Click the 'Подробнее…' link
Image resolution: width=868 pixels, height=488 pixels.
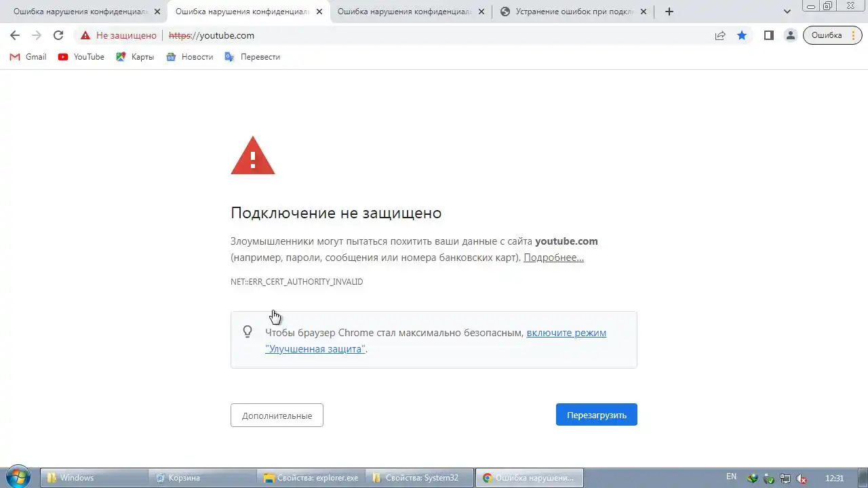pos(553,258)
